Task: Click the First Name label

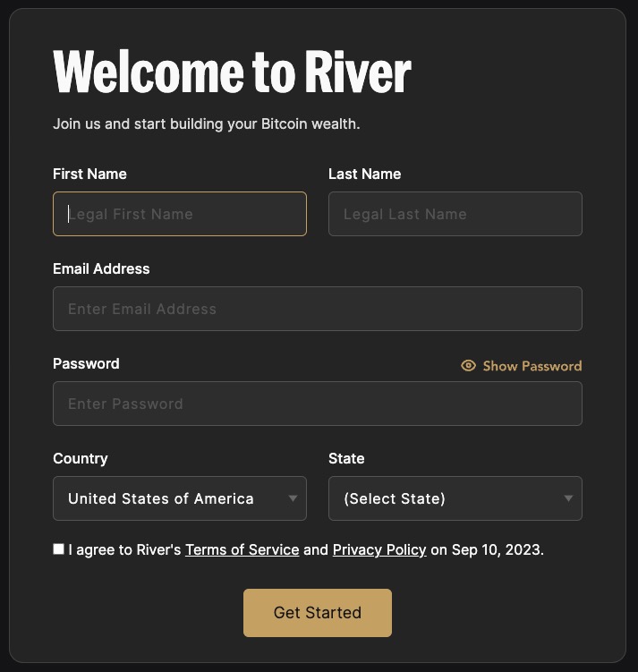Action: point(89,174)
